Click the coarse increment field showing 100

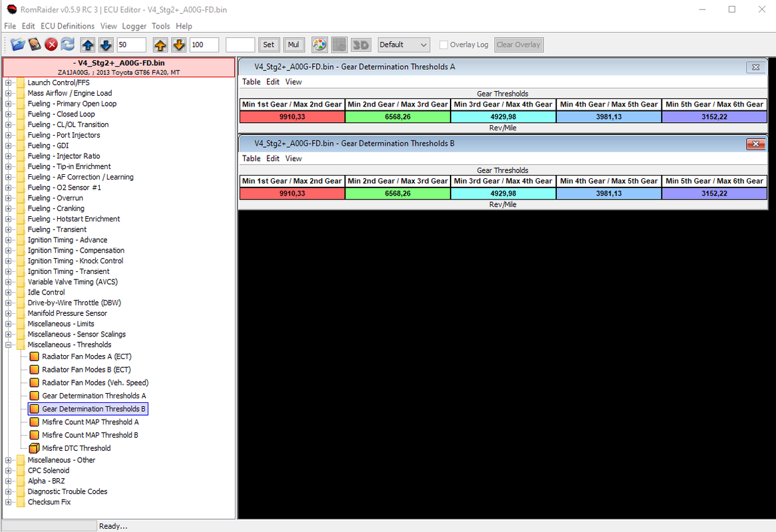pos(204,45)
